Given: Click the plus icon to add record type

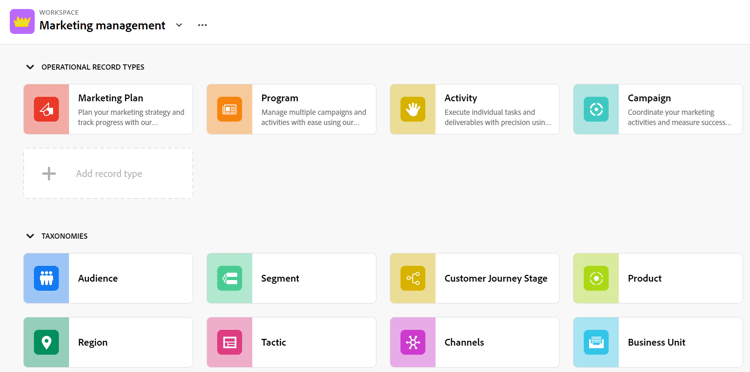Looking at the screenshot, I should point(49,174).
